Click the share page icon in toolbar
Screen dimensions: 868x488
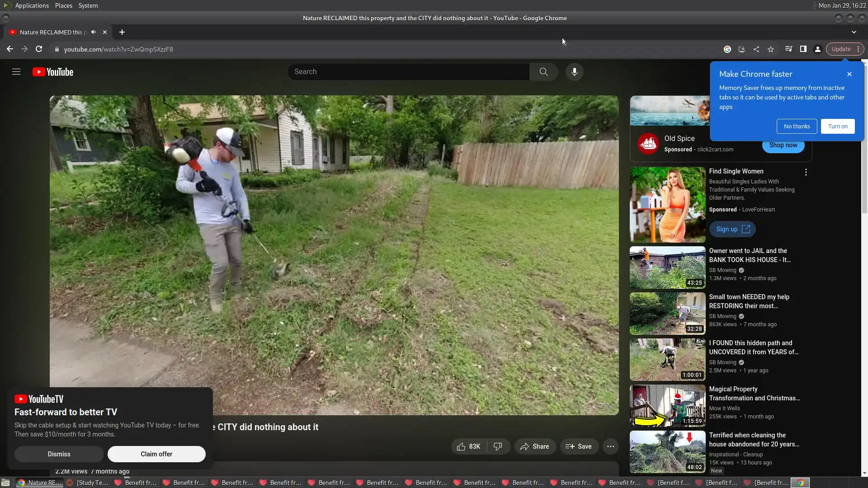756,49
